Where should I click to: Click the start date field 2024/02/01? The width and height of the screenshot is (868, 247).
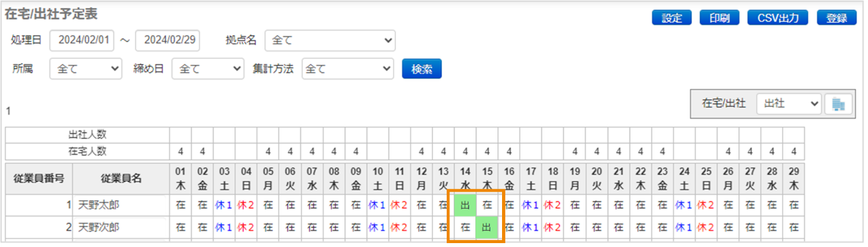[x=81, y=40]
